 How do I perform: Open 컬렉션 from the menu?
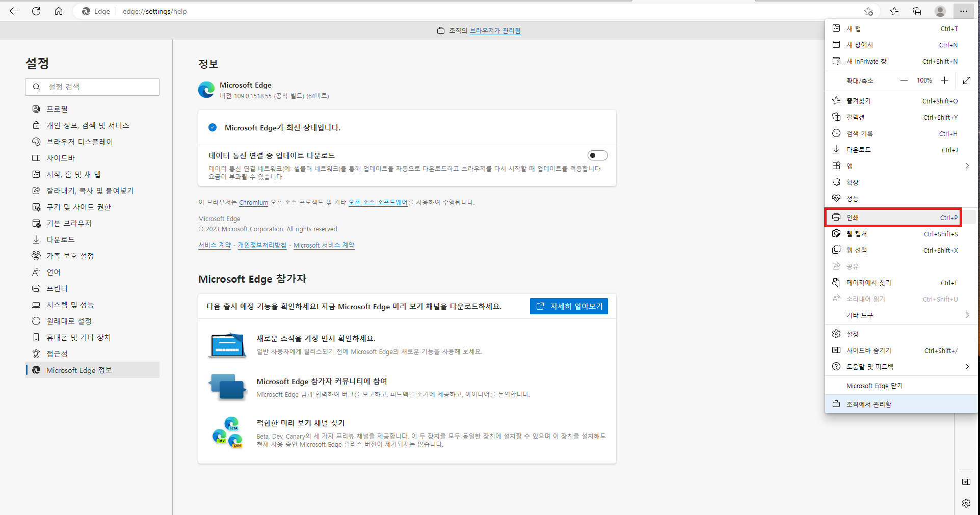point(900,117)
